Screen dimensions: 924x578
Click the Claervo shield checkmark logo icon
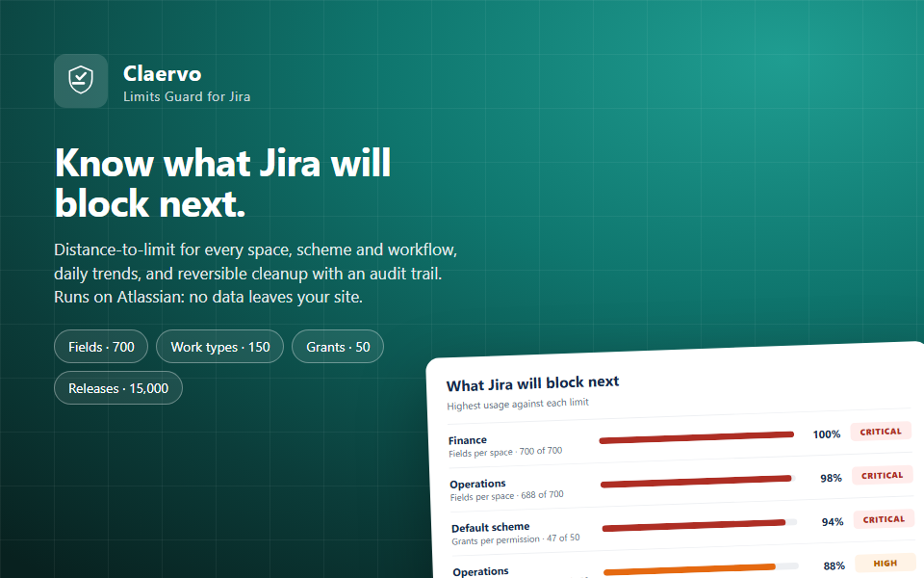coord(81,81)
